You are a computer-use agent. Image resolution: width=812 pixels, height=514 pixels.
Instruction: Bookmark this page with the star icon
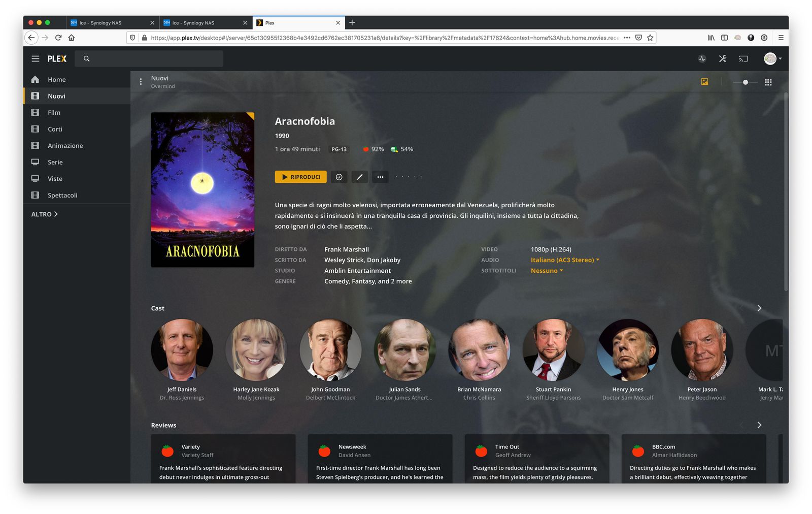coord(650,38)
